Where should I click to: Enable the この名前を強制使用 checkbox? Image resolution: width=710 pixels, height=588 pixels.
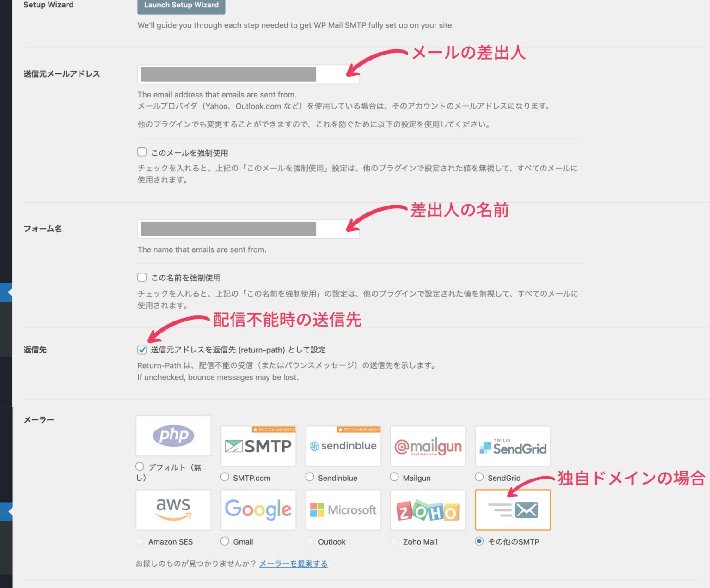[141, 277]
